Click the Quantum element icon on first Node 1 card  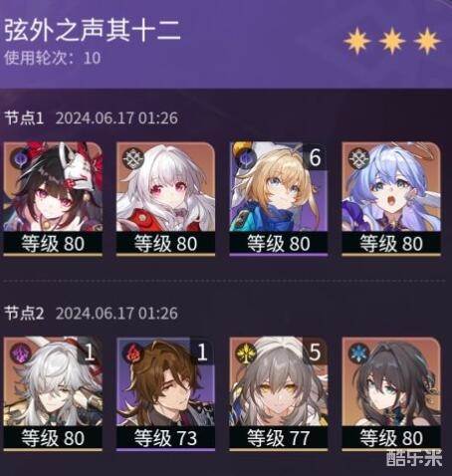click(19, 157)
